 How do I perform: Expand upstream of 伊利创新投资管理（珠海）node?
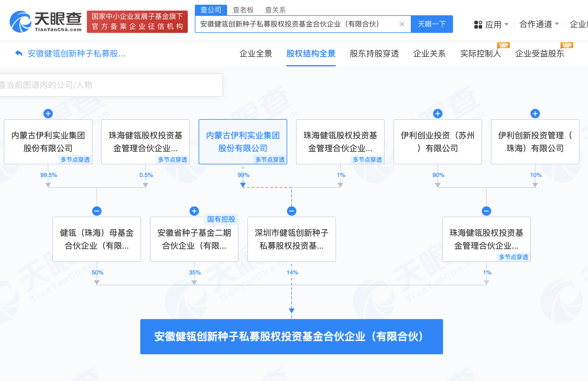coord(535,114)
